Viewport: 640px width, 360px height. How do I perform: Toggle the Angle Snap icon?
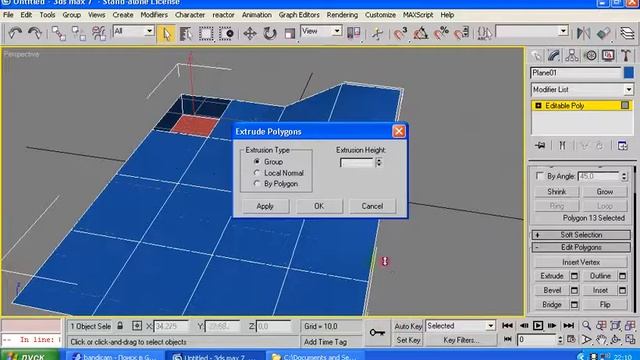420,33
